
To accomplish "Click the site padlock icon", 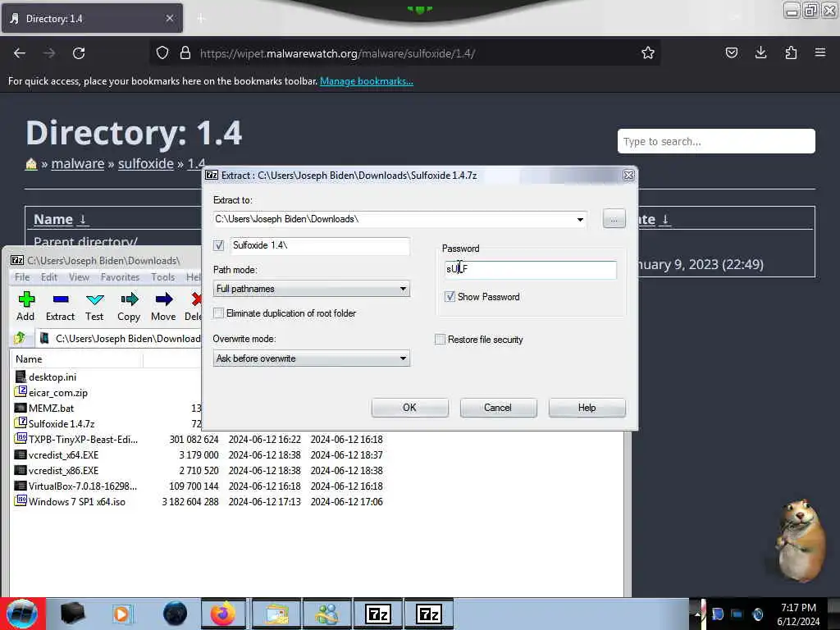I will (x=185, y=52).
